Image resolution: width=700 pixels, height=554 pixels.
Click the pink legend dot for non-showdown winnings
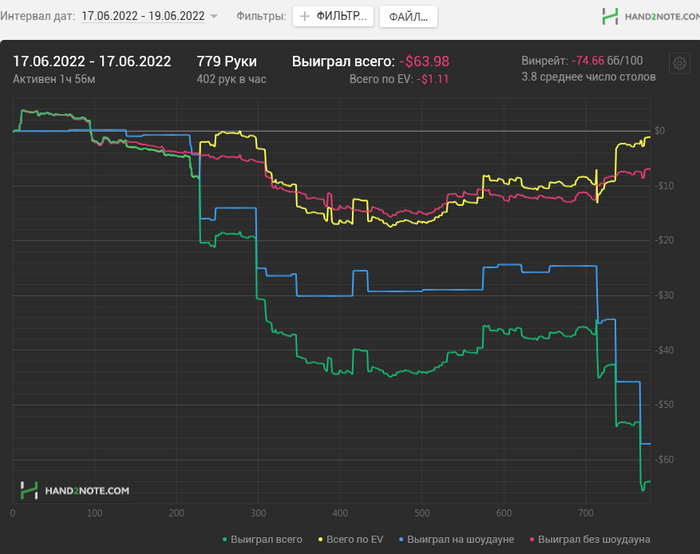(532, 540)
